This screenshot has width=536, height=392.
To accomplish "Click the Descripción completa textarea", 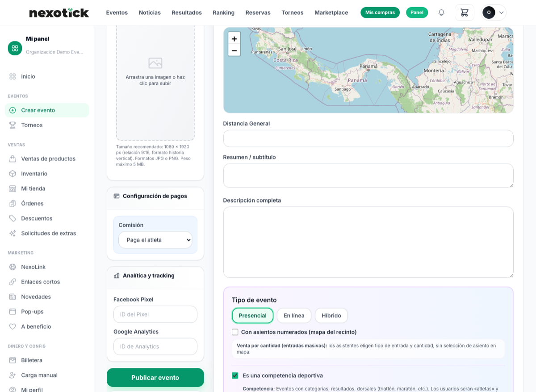I will [368, 242].
